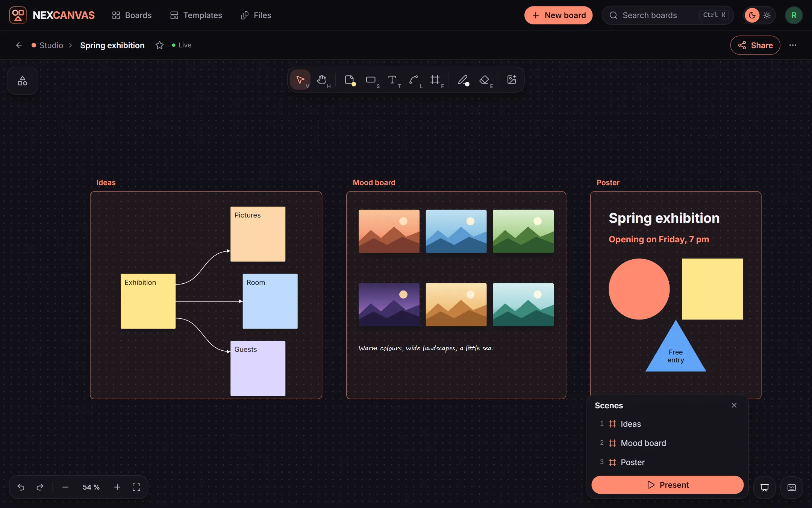The width and height of the screenshot is (812, 508).
Task: Select the Hand pan tool
Action: point(322,80)
